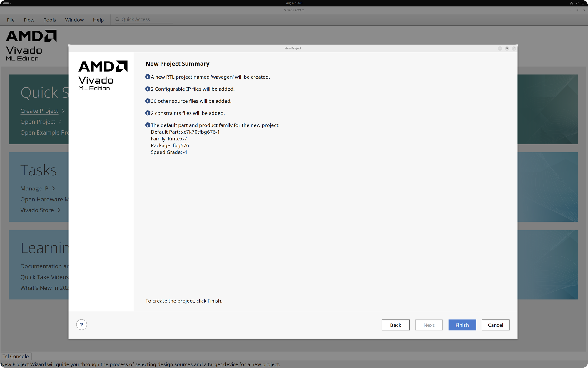588x368 pixels.
Task: Click info icon beside default part line
Action: 148,125
